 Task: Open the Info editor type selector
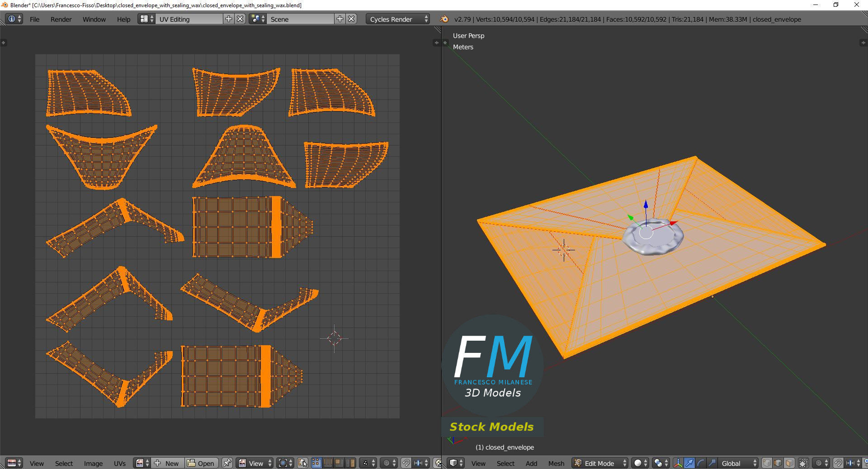[14, 19]
